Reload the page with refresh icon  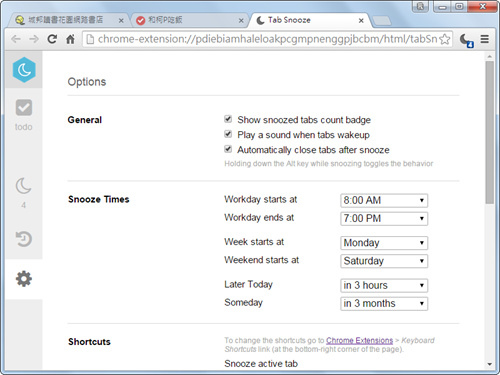coord(52,39)
